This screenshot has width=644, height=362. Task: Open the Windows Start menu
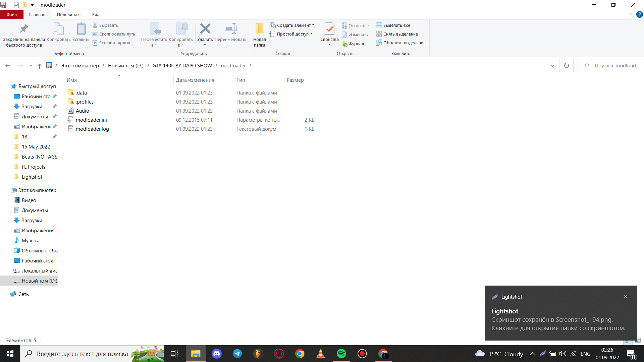pos(10,354)
